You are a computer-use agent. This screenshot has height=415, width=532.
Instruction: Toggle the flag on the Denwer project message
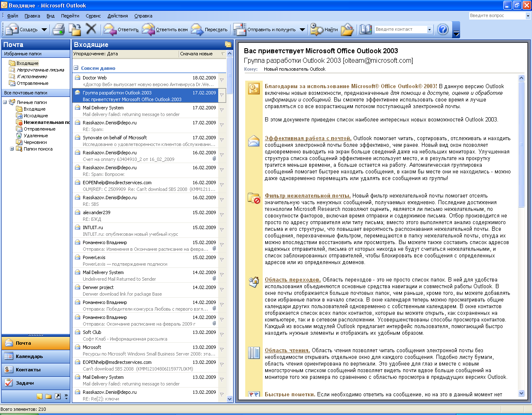tap(222, 289)
